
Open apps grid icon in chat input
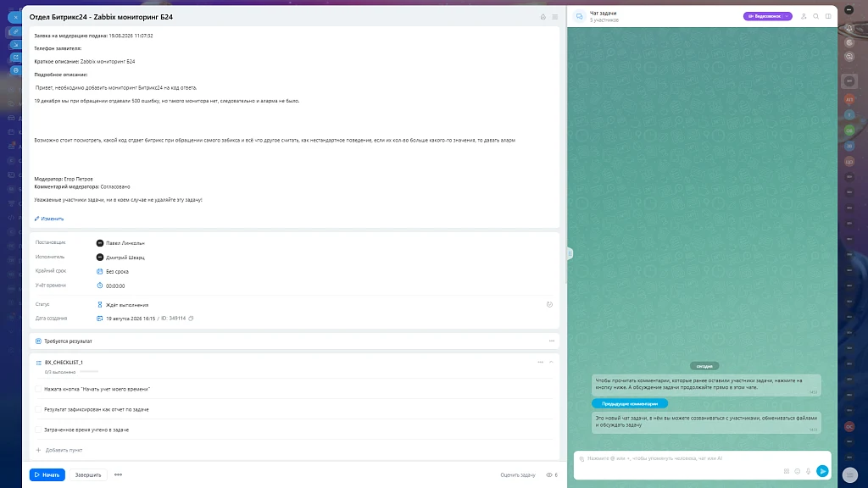click(786, 471)
